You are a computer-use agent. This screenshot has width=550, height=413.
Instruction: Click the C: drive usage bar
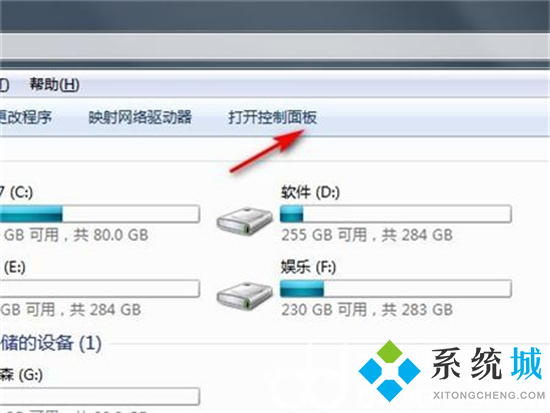(100, 214)
